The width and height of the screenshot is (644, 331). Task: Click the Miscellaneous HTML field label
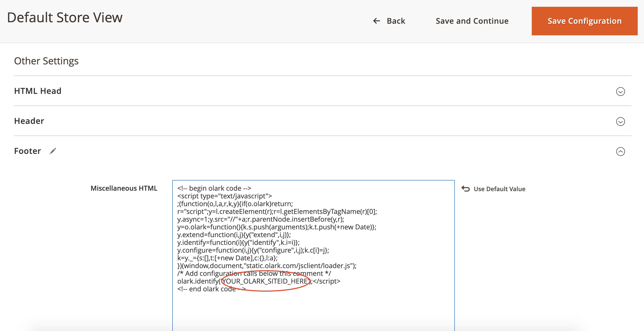(124, 188)
